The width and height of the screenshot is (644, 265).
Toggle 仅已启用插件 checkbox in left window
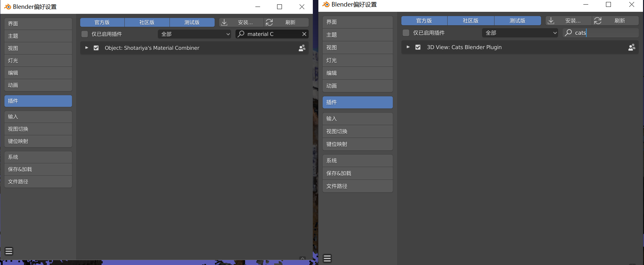(x=85, y=34)
